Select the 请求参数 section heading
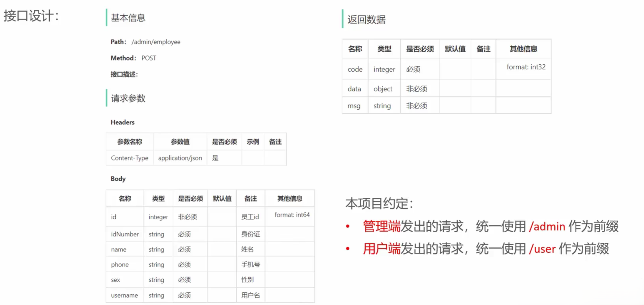Viewport: 644px width, 305px height. (128, 98)
